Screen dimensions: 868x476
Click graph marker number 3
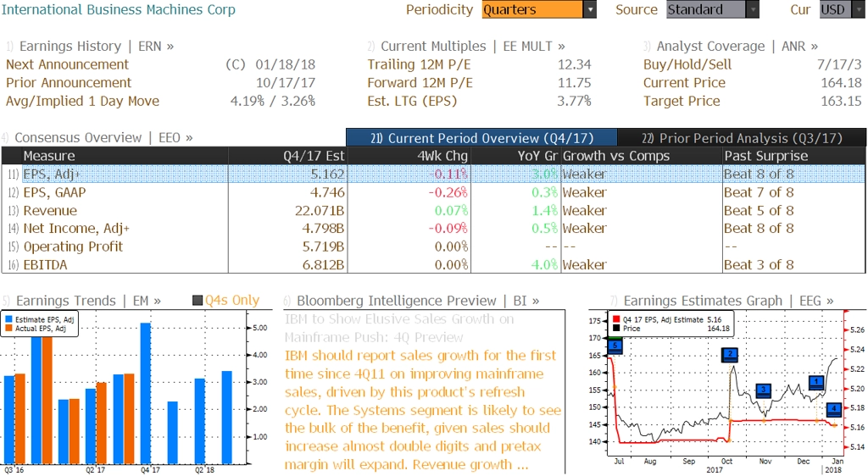click(x=764, y=390)
